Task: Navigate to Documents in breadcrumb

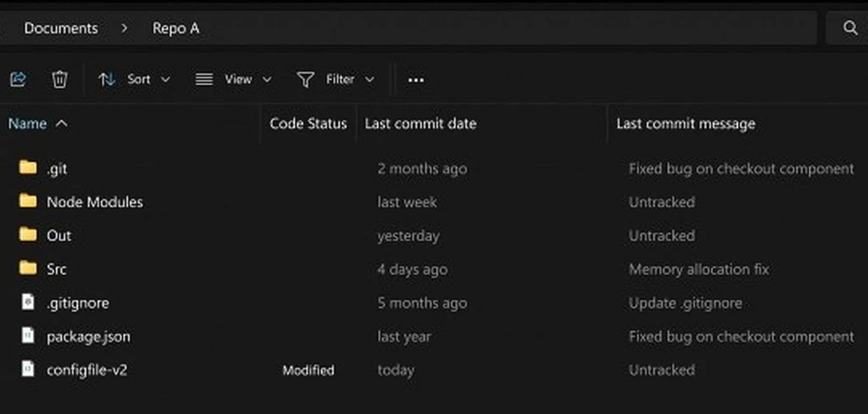Action: coord(61,28)
